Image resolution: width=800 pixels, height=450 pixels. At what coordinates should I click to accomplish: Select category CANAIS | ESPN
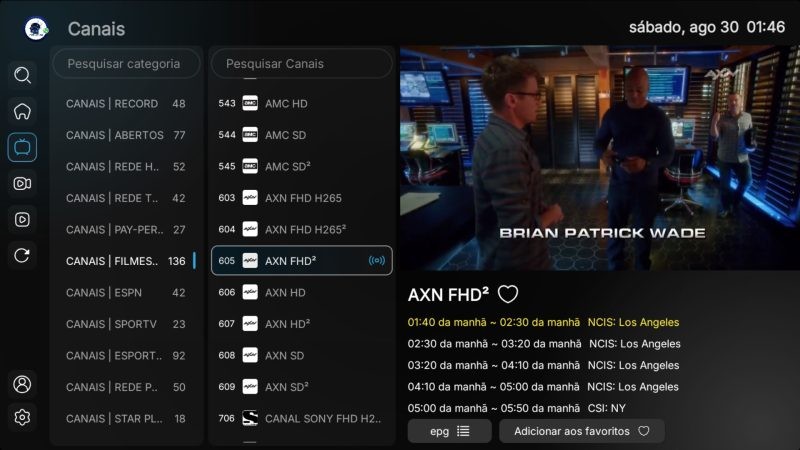(x=126, y=293)
